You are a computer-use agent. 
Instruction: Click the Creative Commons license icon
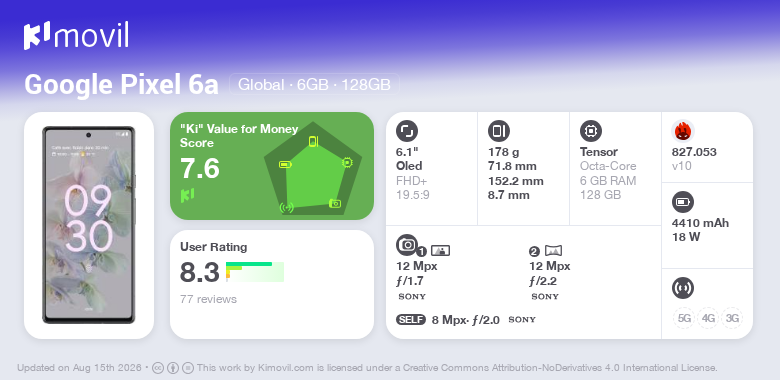click(158, 368)
